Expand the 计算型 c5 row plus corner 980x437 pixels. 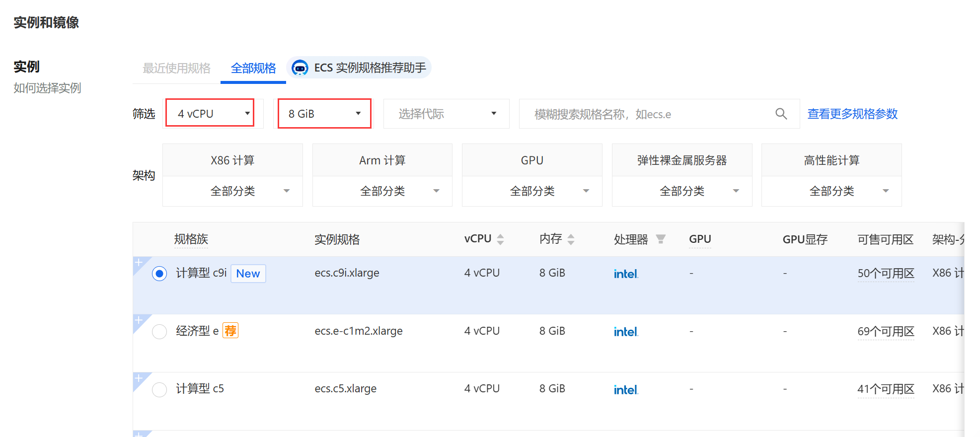(139, 378)
